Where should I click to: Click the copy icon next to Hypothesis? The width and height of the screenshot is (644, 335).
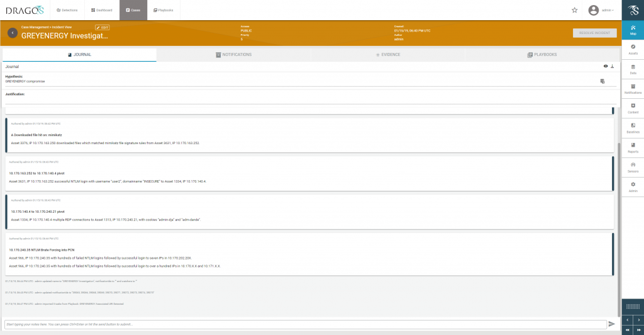coord(602,81)
